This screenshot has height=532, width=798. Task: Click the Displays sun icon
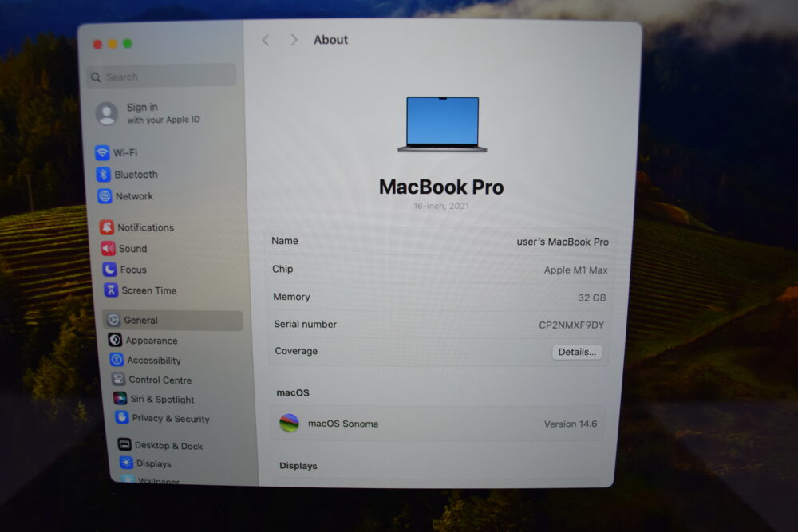tap(126, 463)
